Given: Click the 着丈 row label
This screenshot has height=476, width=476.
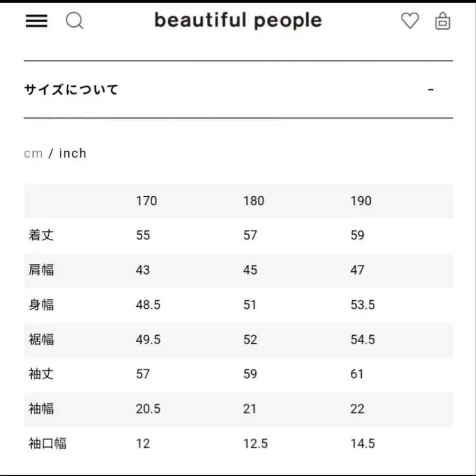Looking at the screenshot, I should [41, 235].
